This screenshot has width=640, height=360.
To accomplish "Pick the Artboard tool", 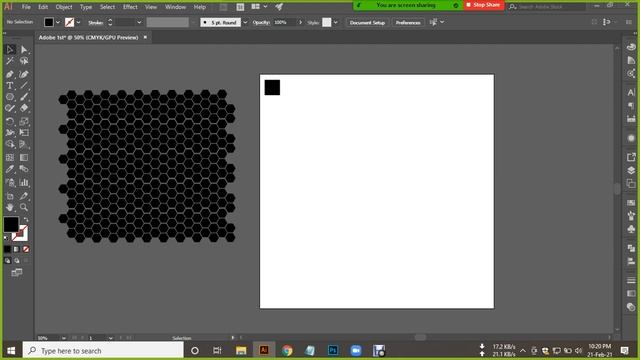I will coord(10,196).
